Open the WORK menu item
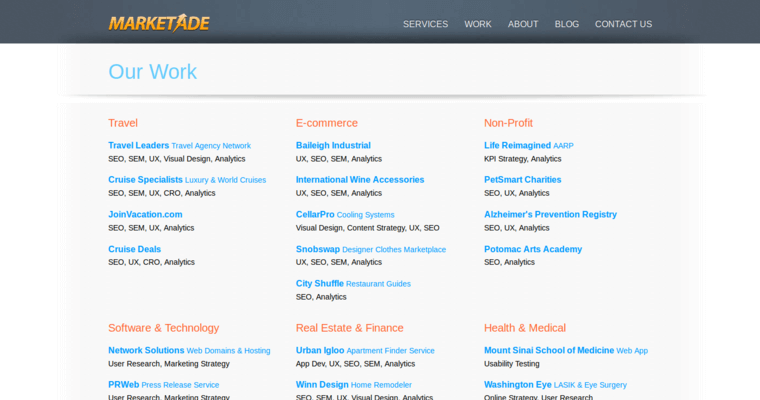760x400 pixels. [x=478, y=24]
